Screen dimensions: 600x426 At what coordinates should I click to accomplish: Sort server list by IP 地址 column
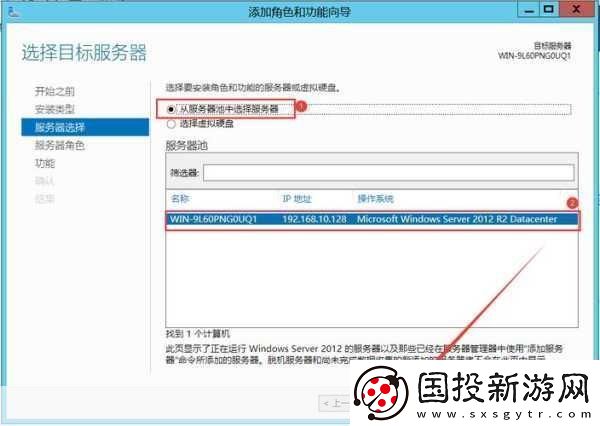[x=297, y=199]
